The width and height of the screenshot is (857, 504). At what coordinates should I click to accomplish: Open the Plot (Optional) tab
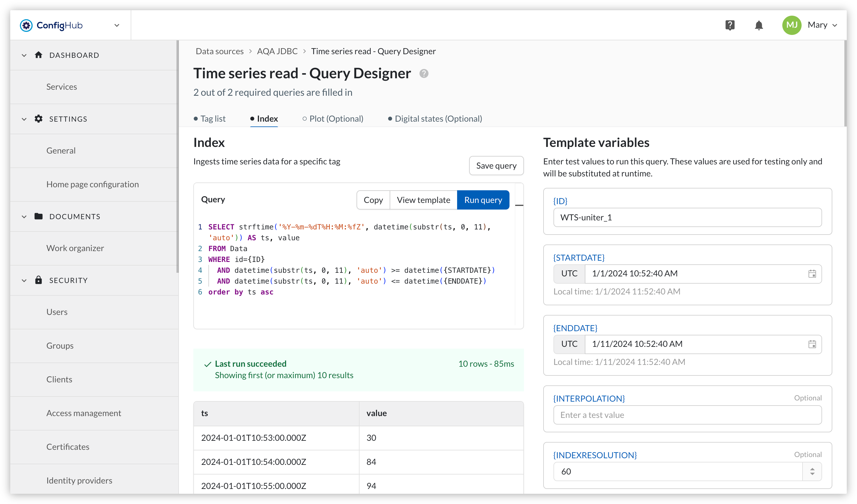333,119
